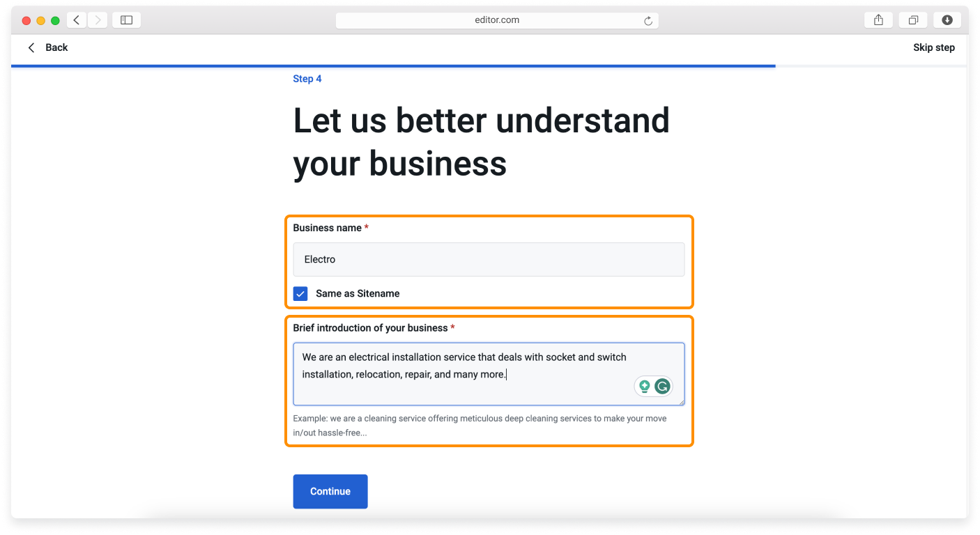This screenshot has height=535, width=980.
Task: Click the "Let us better understand your business" heading
Action: pos(481,141)
